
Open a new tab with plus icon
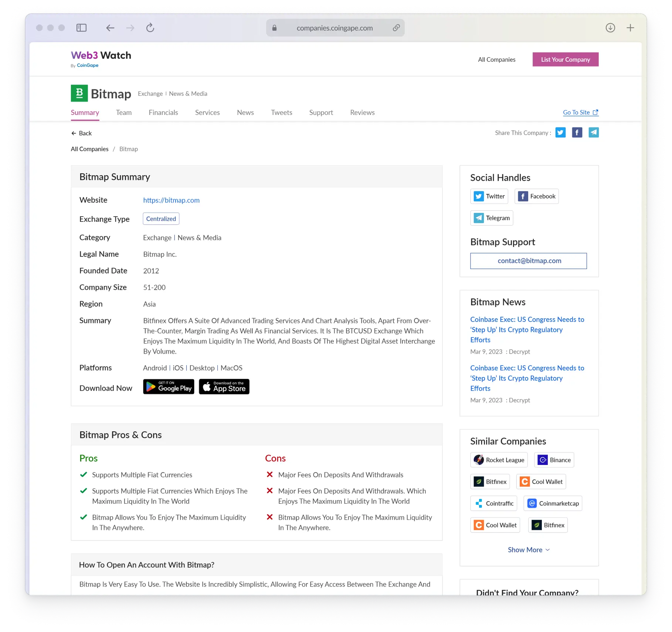click(630, 28)
